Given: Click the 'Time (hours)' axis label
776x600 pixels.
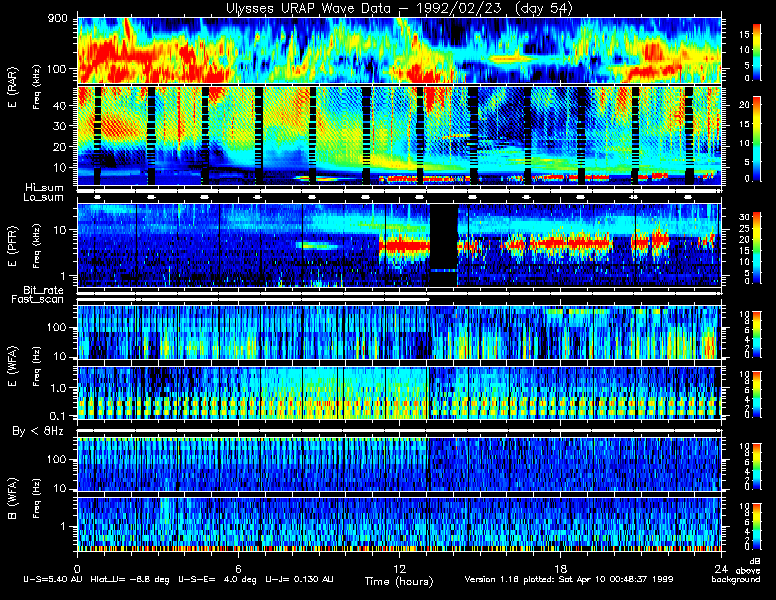Looking at the screenshot, I should (x=399, y=581).
